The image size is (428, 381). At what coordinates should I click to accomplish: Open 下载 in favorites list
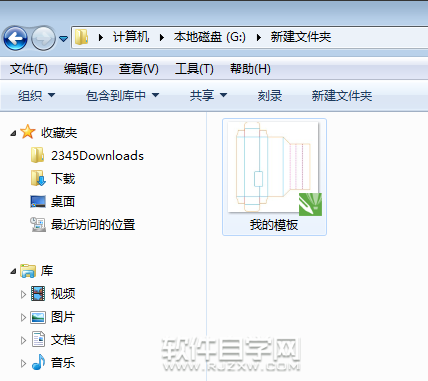click(63, 178)
